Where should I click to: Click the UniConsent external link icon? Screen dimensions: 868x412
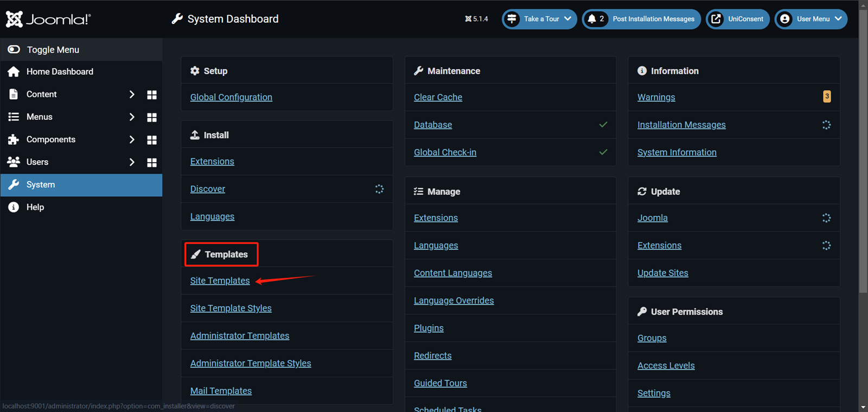tap(716, 19)
